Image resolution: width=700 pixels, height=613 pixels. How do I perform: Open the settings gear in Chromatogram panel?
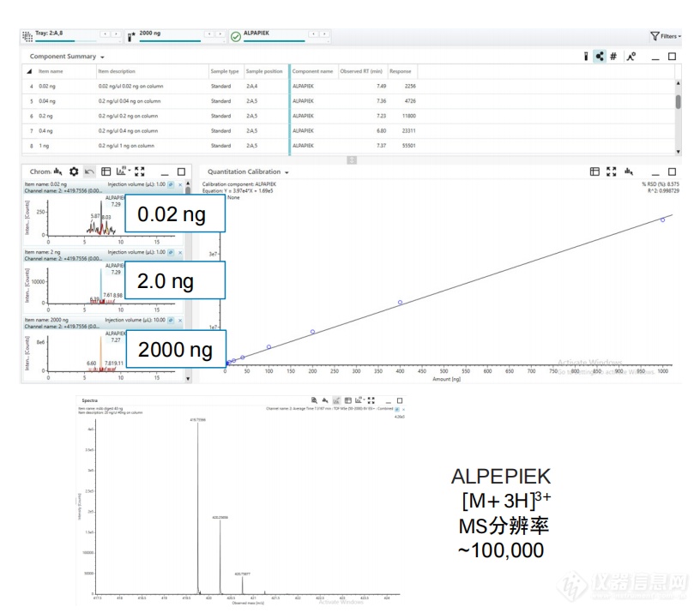(x=74, y=171)
